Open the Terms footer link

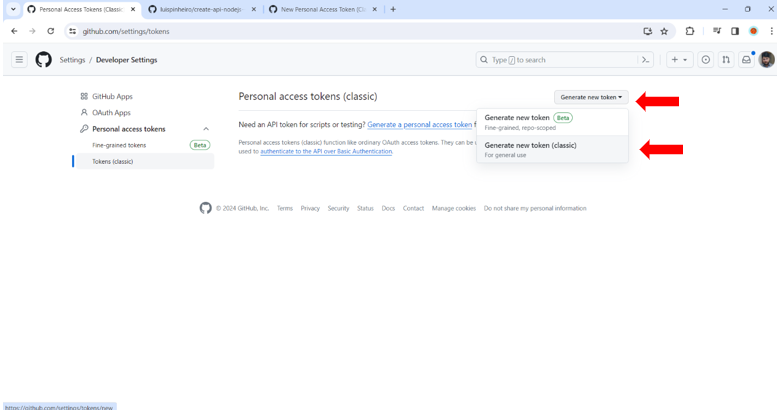tap(285, 208)
